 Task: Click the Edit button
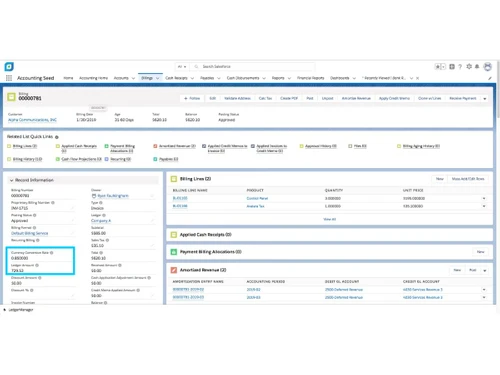212,98
